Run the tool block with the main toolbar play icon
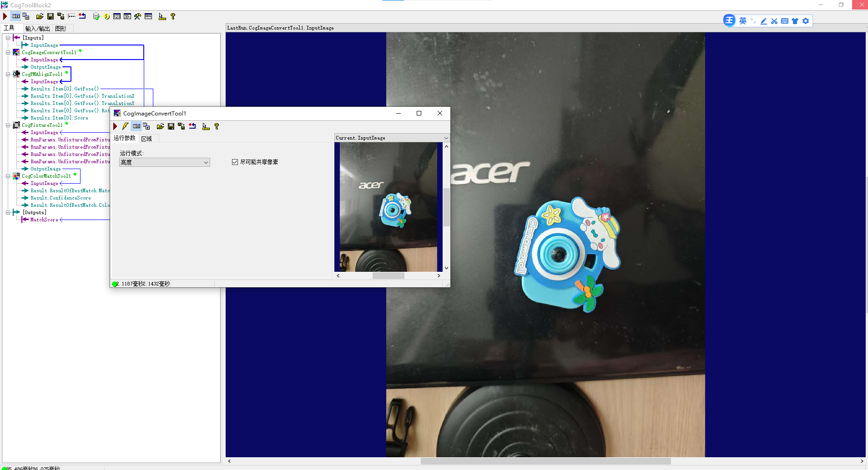 (5, 16)
